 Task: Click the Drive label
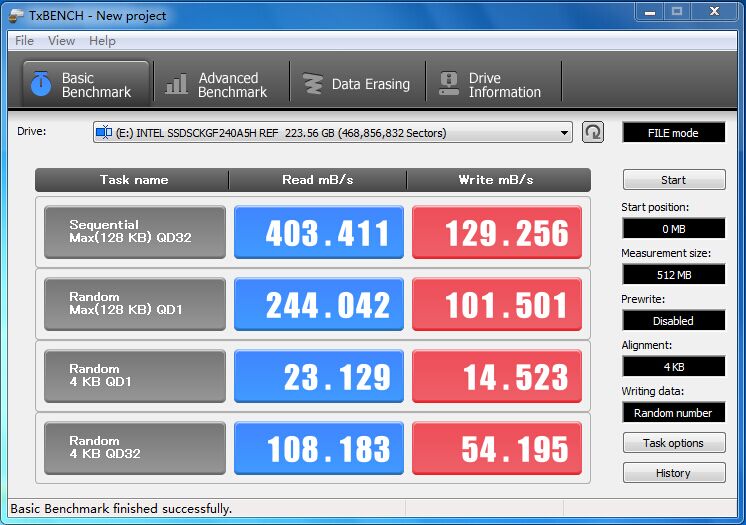point(31,131)
